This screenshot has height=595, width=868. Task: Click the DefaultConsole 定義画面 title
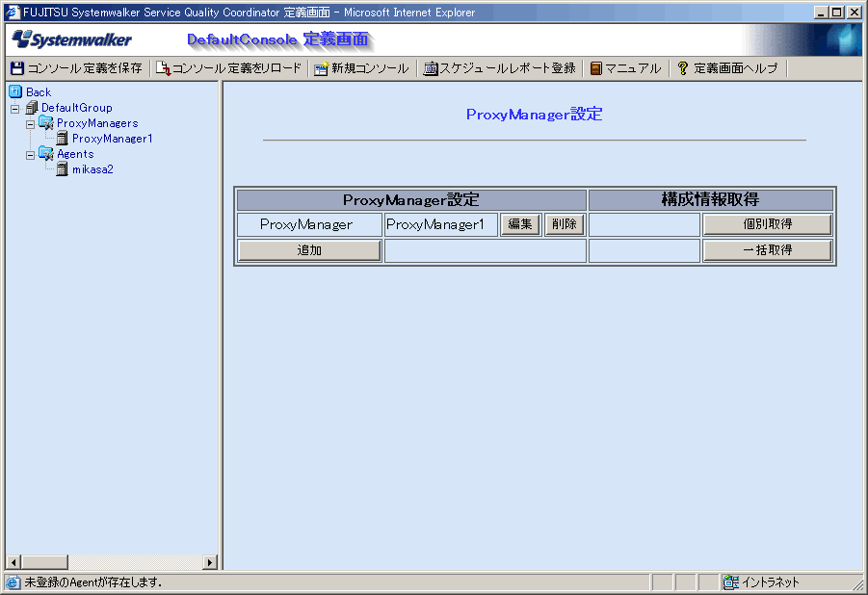click(x=277, y=39)
